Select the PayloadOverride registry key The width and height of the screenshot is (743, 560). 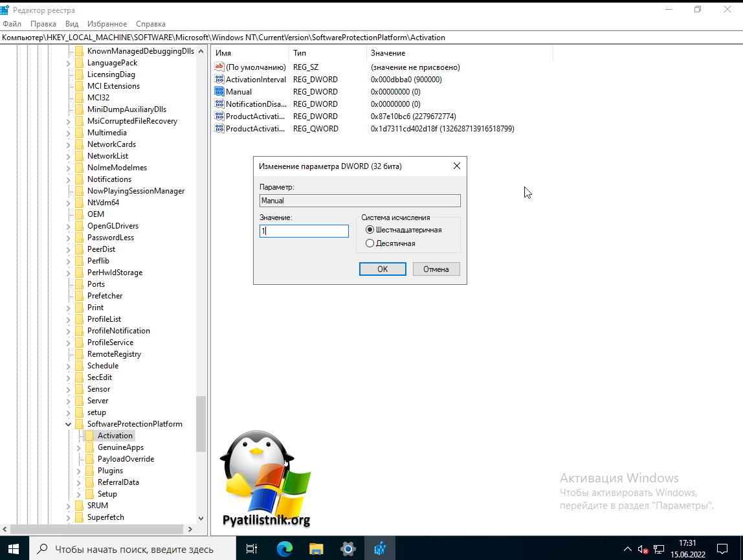tap(125, 459)
